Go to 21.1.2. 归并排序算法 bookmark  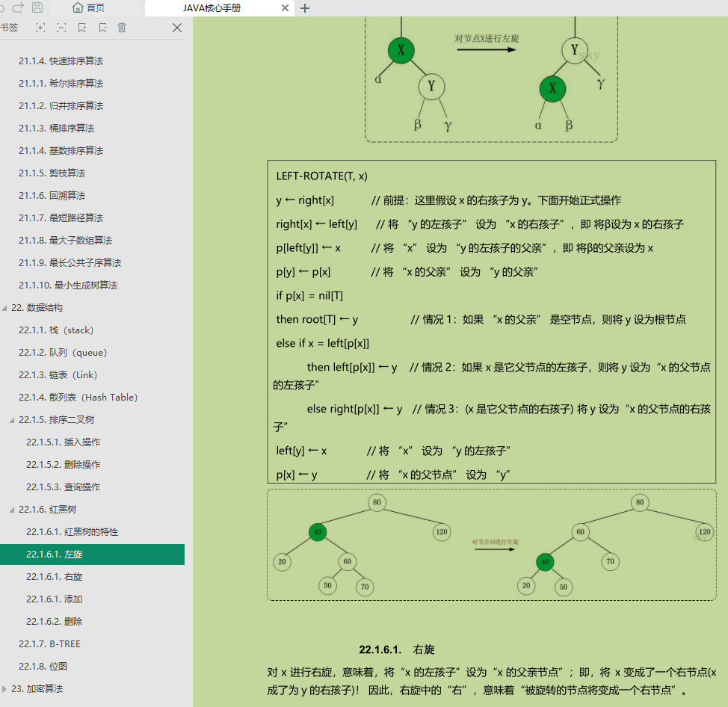[61, 106]
